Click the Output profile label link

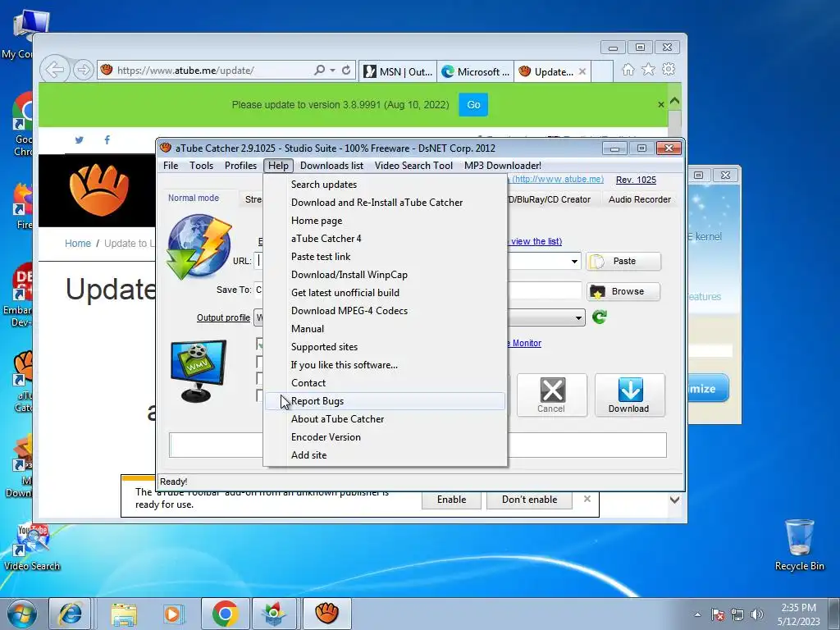click(223, 317)
